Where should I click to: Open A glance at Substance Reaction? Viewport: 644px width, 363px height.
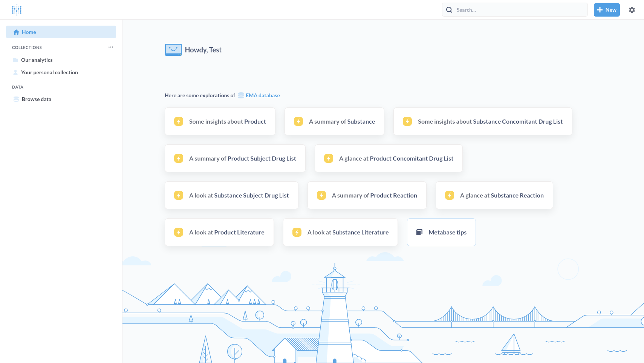pos(494,195)
